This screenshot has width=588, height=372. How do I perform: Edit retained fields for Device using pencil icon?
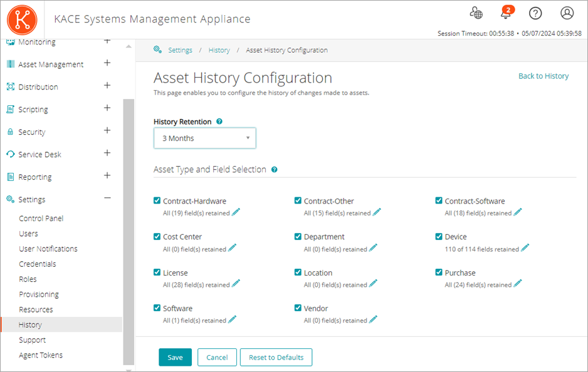[525, 248]
